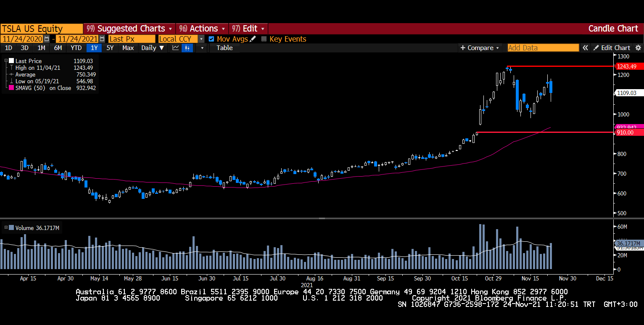Click the 'Oct 29' date axis label
Viewport: 644px width, 325px height.
(493, 278)
